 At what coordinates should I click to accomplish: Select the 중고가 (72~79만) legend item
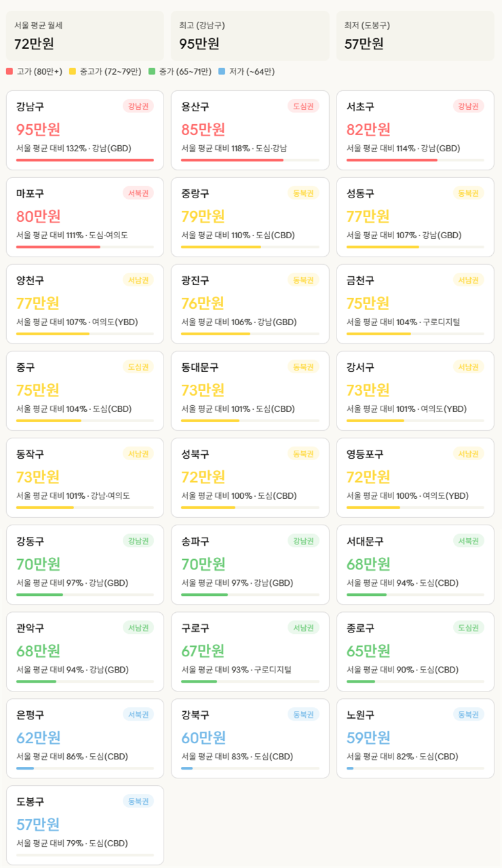pos(105,71)
